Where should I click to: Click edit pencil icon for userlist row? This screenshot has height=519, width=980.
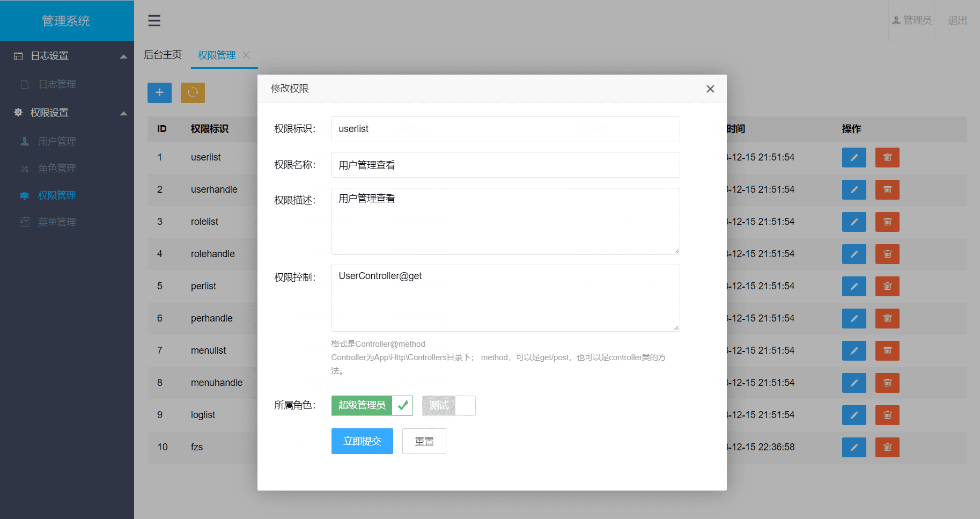coord(853,157)
